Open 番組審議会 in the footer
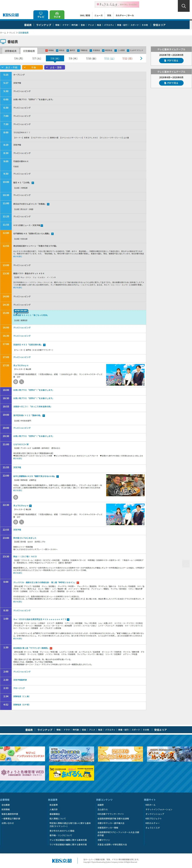Viewport: 192px width, 868px height. (55, 814)
